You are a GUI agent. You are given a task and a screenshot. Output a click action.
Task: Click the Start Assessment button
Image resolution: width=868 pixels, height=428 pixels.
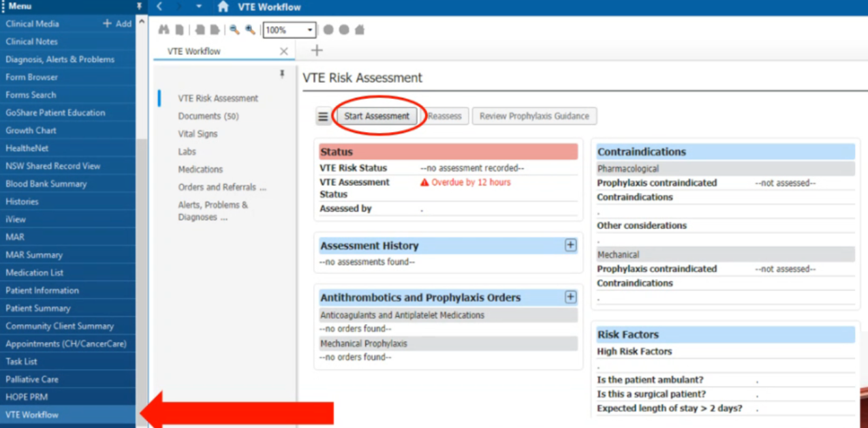click(377, 116)
